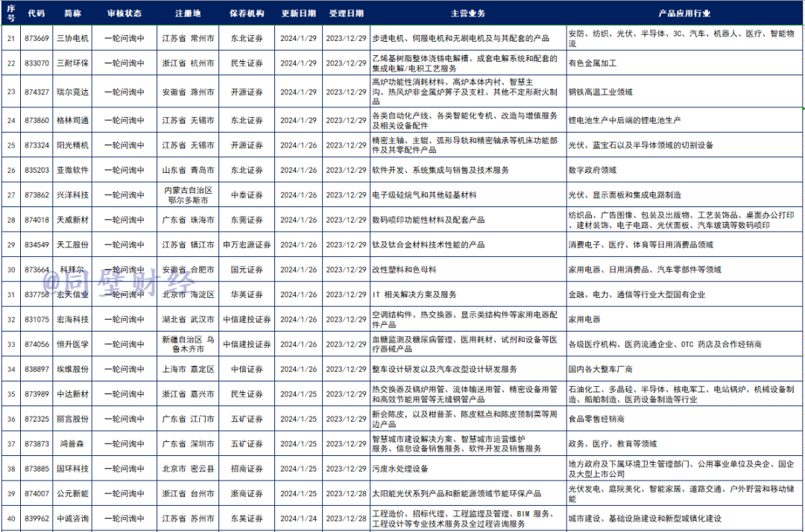
Task: Select company name 三协电机
Action: [x=72, y=39]
